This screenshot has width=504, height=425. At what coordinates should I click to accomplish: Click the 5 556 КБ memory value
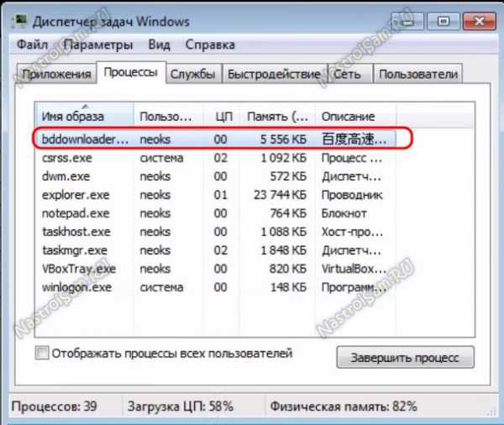point(283,139)
